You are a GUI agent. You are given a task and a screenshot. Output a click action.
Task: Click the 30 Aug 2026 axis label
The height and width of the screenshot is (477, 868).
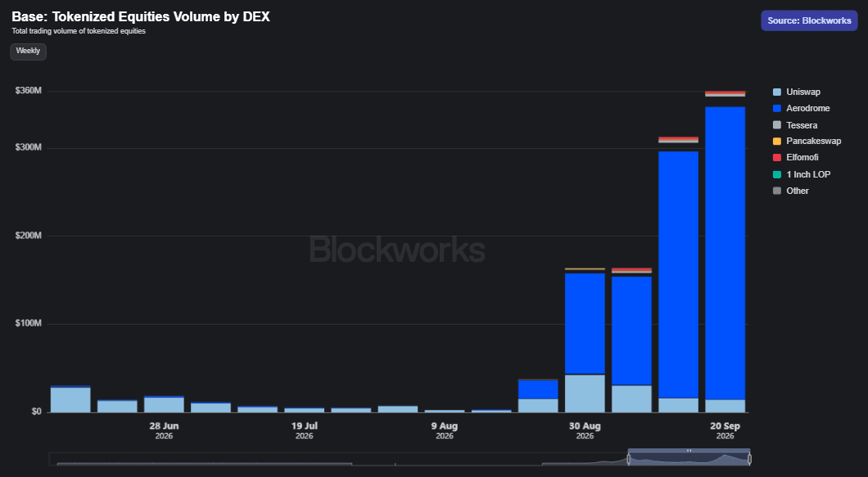(x=585, y=430)
